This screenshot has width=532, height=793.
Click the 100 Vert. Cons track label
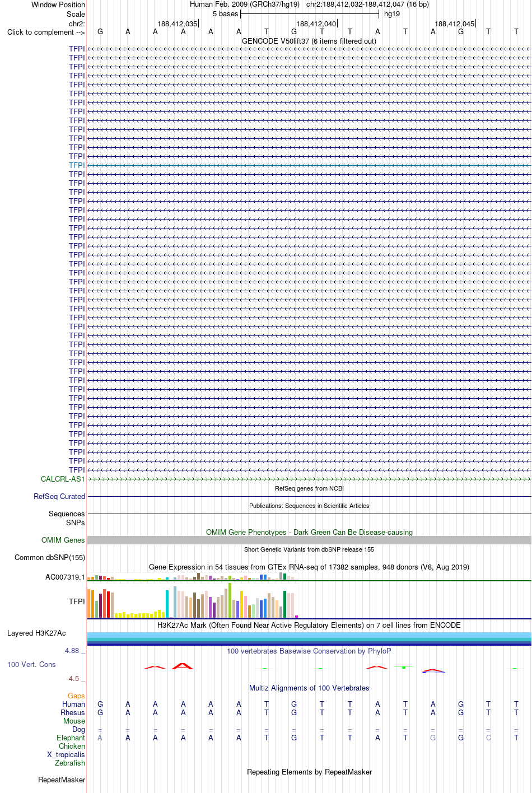[31, 664]
